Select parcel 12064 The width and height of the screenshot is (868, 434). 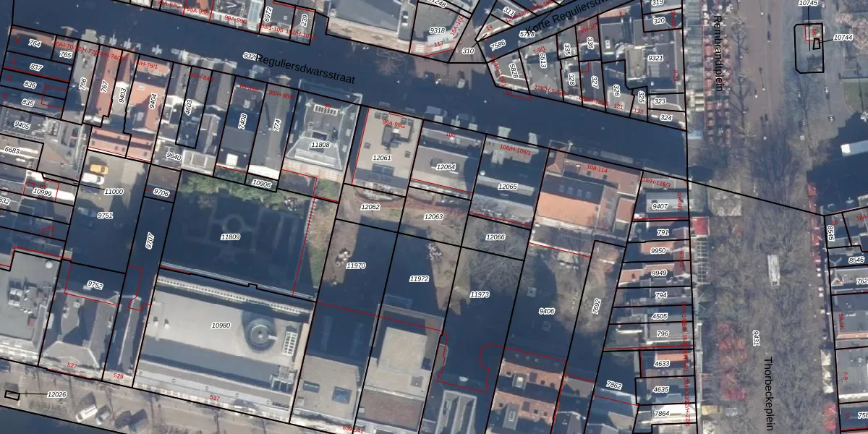point(446,167)
